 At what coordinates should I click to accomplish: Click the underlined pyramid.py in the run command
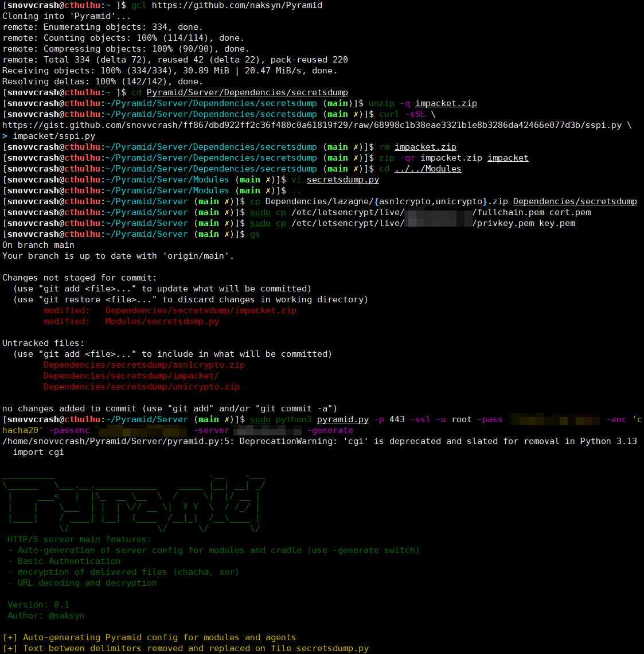point(342,419)
